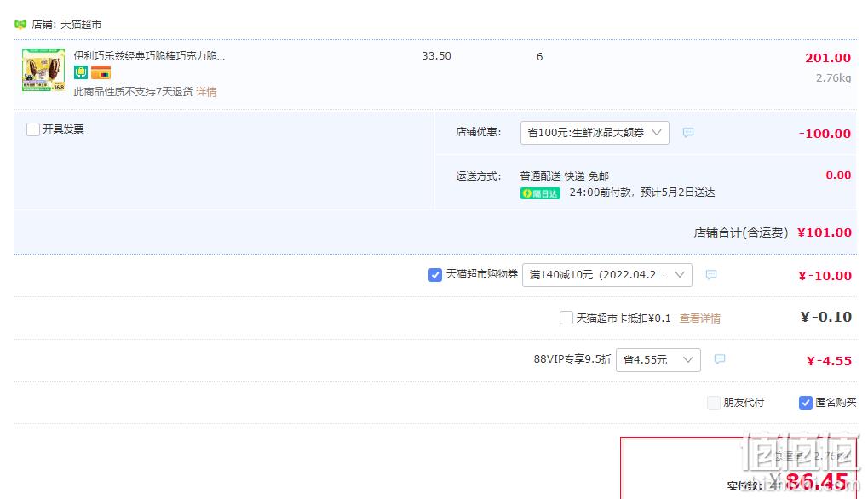The height and width of the screenshot is (499, 868).
Task: Click the 此商品性质不支持7天退货 notice text
Action: 133,92
